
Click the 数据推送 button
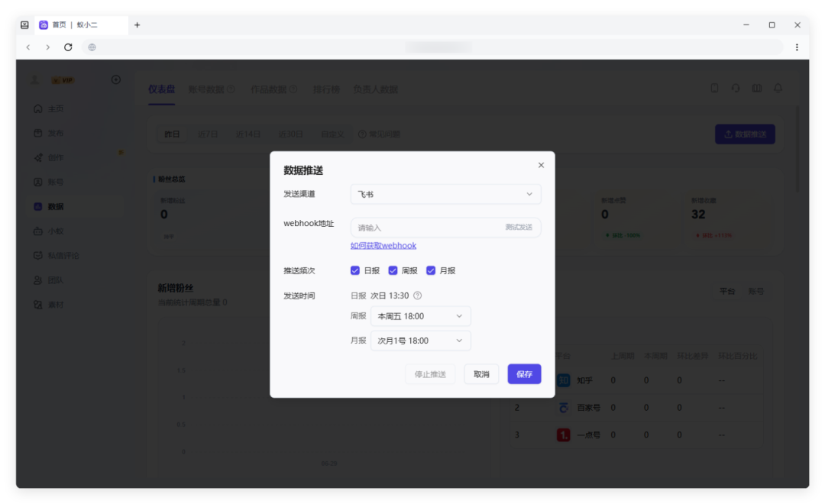tap(745, 134)
